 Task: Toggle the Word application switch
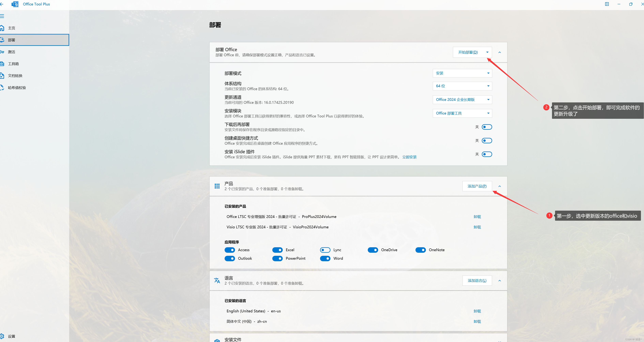click(325, 259)
